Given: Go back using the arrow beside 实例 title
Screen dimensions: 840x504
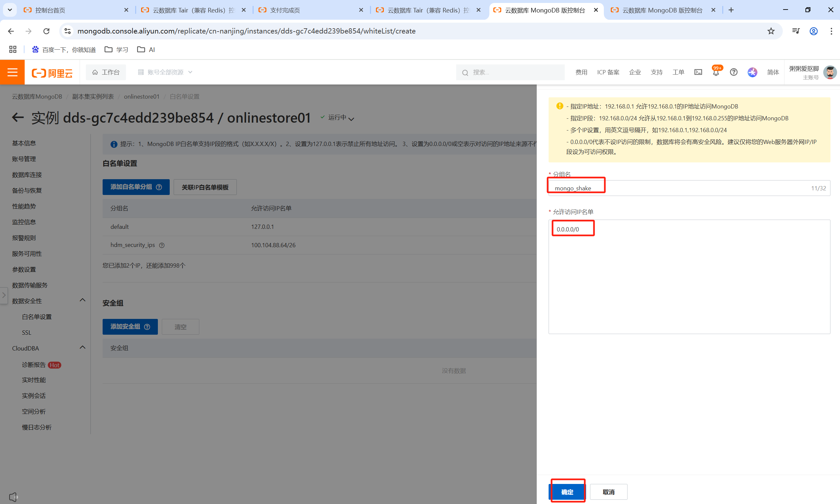Looking at the screenshot, I should pos(18,117).
